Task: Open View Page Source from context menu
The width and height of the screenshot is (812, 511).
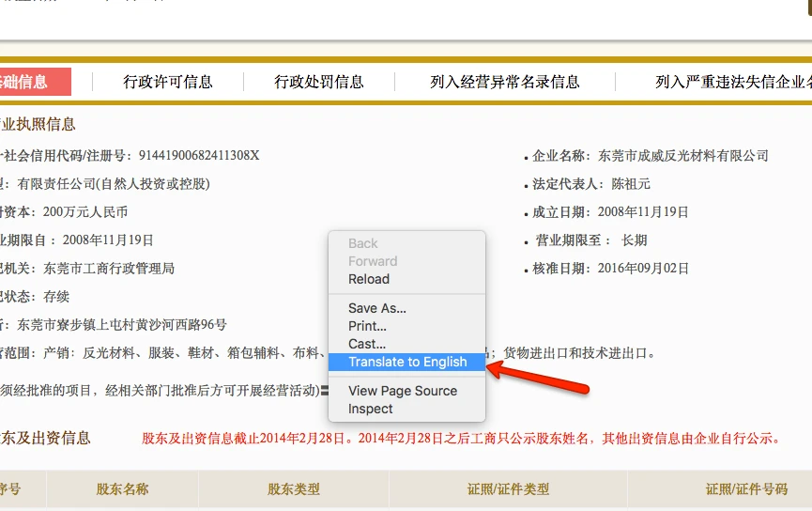Action: (x=403, y=391)
